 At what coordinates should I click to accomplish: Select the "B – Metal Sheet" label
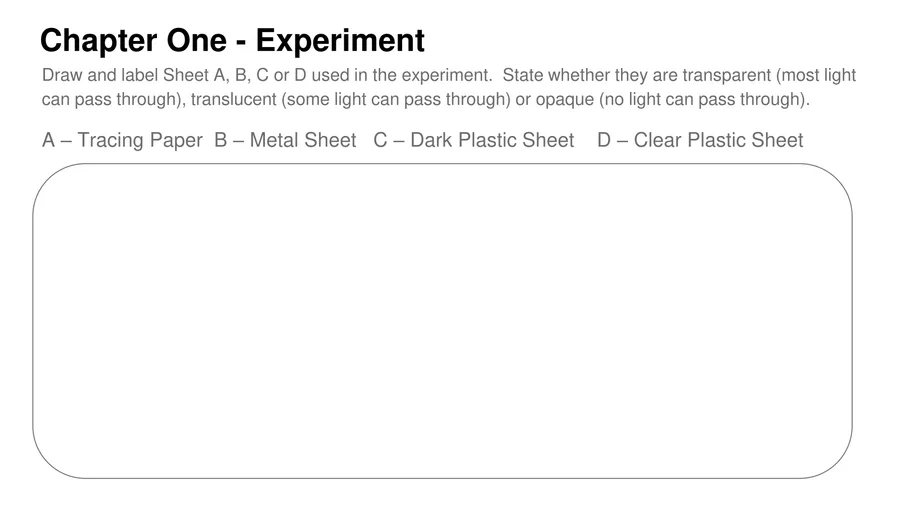point(285,140)
